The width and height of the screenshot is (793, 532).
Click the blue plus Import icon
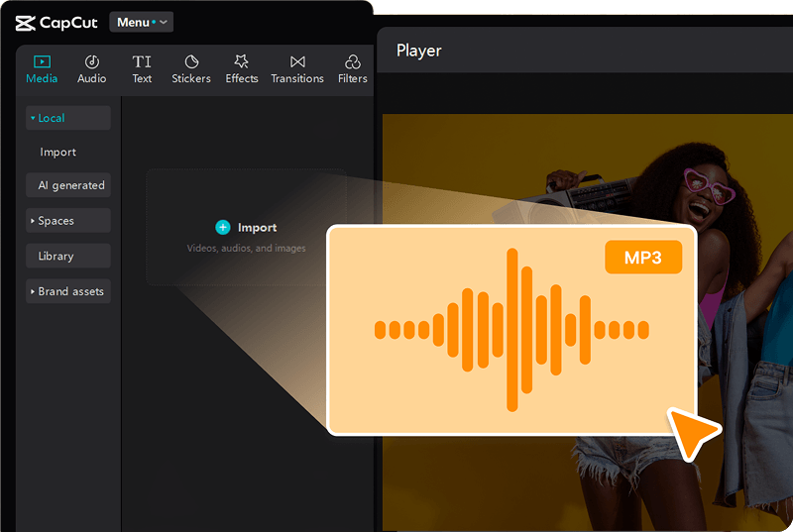click(x=222, y=227)
